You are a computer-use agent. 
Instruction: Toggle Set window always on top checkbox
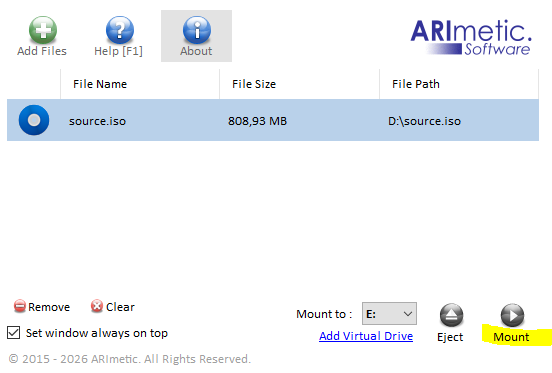(x=13, y=333)
